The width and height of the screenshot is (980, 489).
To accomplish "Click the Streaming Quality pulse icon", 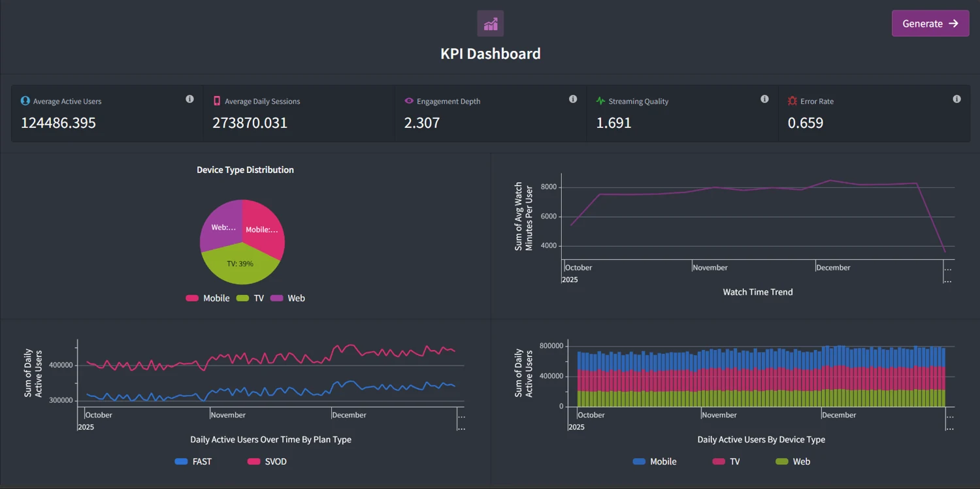I will tap(601, 101).
